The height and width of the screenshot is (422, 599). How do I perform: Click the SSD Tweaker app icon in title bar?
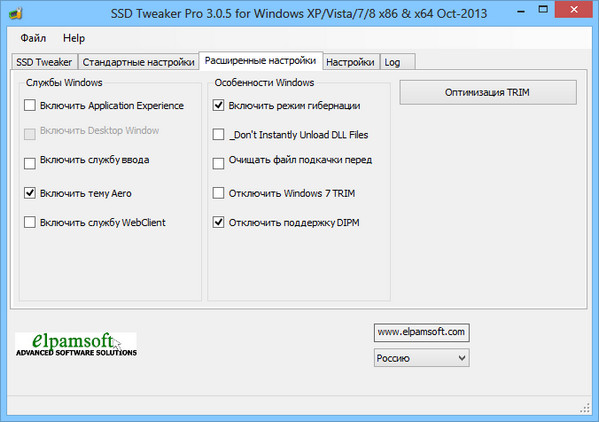[16, 14]
